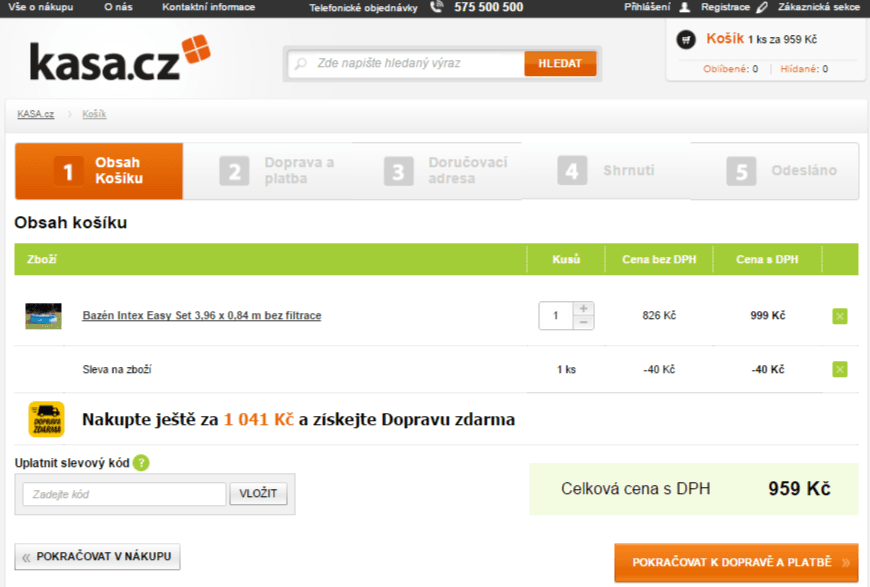Click KASA.cz breadcrumb link
Image resolution: width=870 pixels, height=587 pixels.
tap(36, 114)
